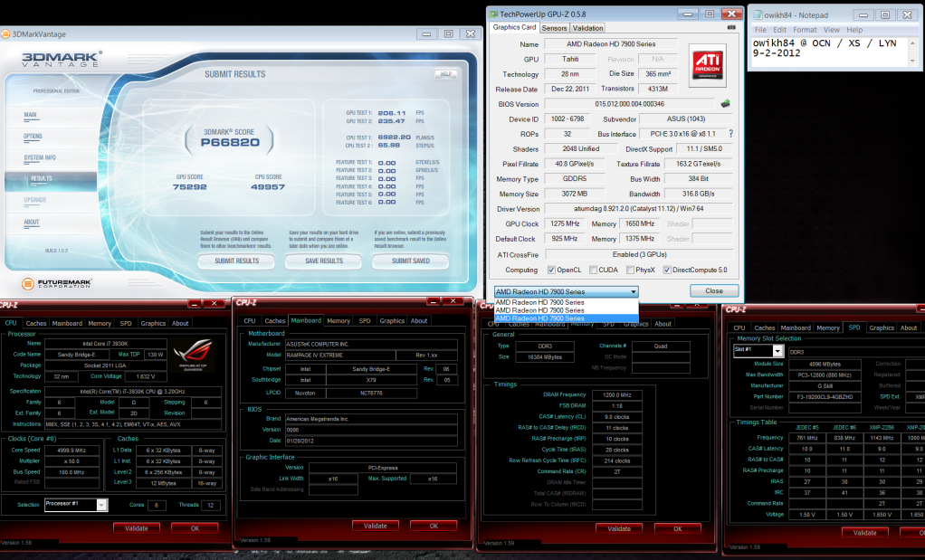Viewport: 925px width, 560px height.
Task: Click the SUBMIT SAVED button
Action: 411,261
